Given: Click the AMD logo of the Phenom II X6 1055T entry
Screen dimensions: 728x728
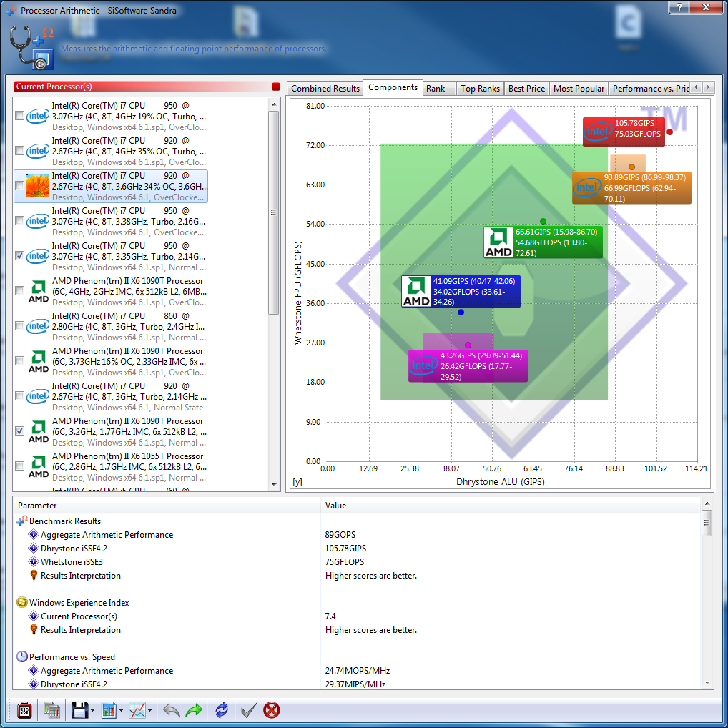Looking at the screenshot, I should (x=38, y=466).
